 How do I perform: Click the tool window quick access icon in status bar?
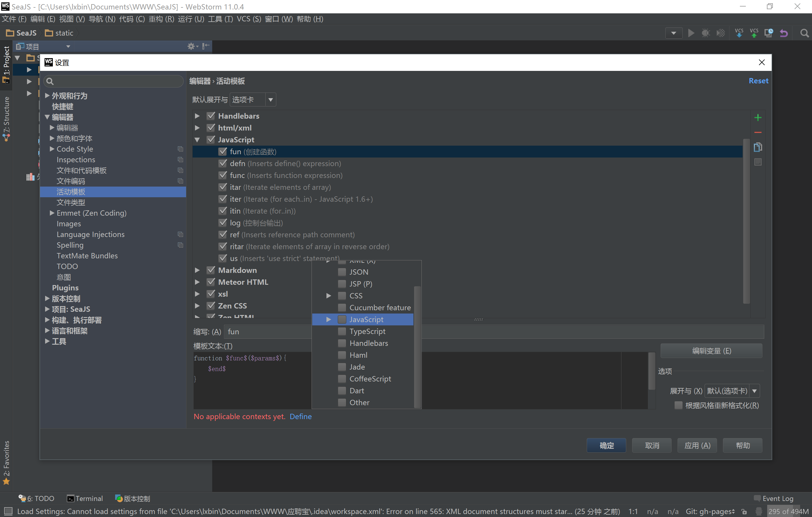[x=8, y=511]
